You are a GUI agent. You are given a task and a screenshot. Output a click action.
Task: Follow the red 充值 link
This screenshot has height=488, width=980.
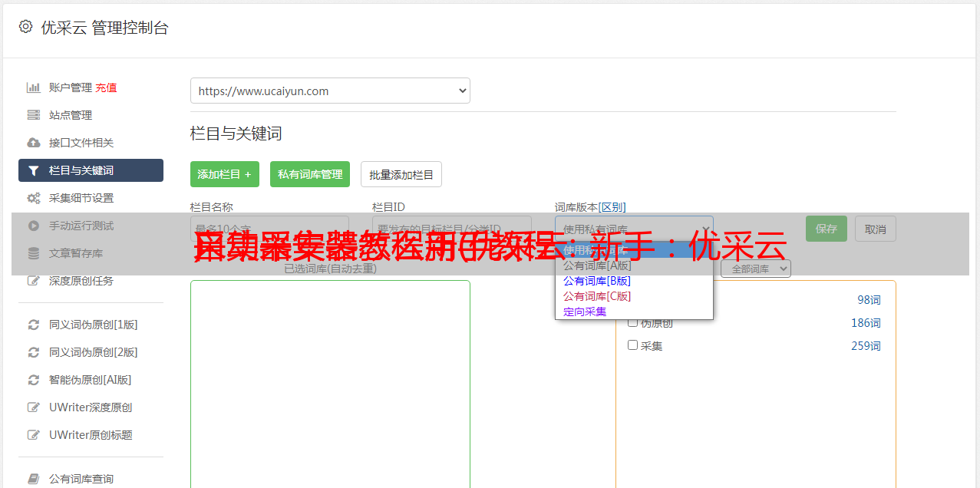[106, 87]
